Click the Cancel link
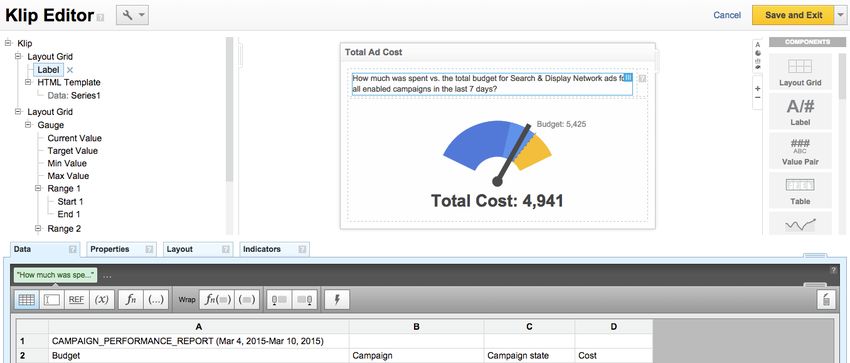The width and height of the screenshot is (850, 363). tap(727, 15)
